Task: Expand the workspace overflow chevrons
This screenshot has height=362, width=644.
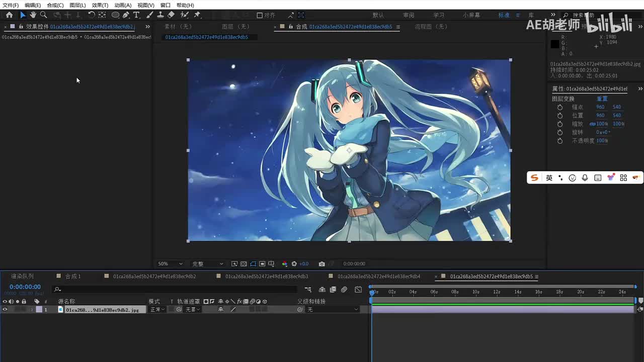Action: [x=553, y=15]
